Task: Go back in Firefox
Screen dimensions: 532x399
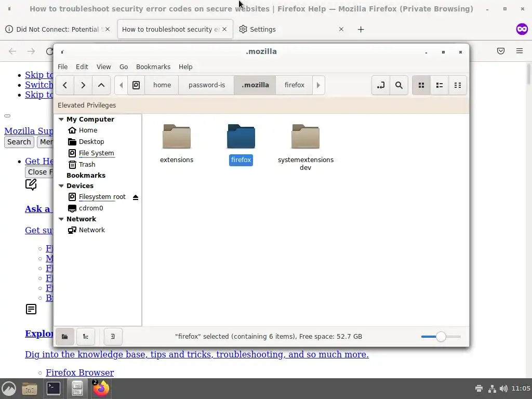Action: (x=12, y=51)
